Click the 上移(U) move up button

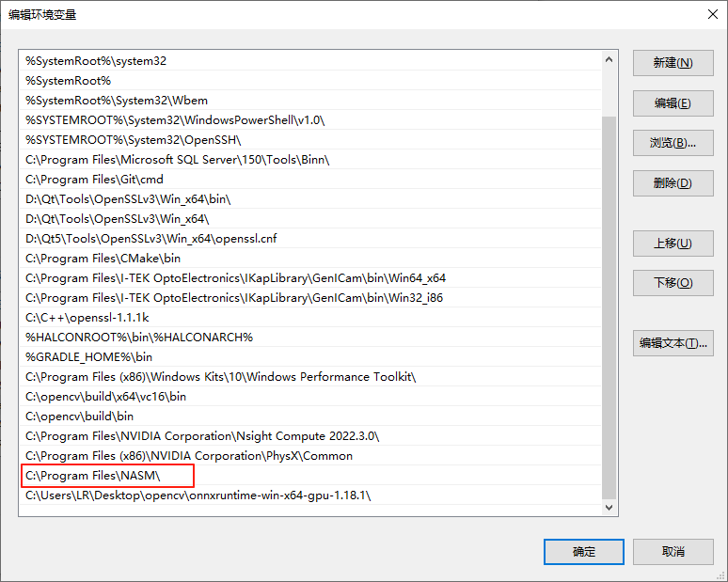[x=673, y=244]
